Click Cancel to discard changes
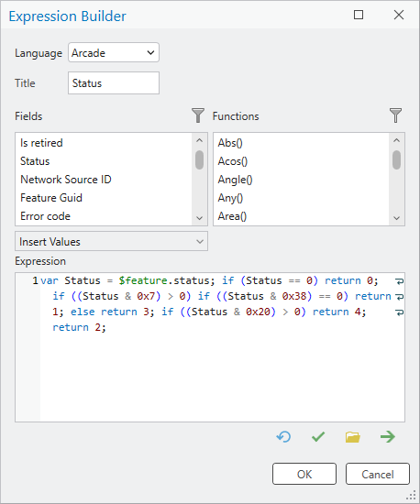This screenshot has width=420, height=504. 378,474
